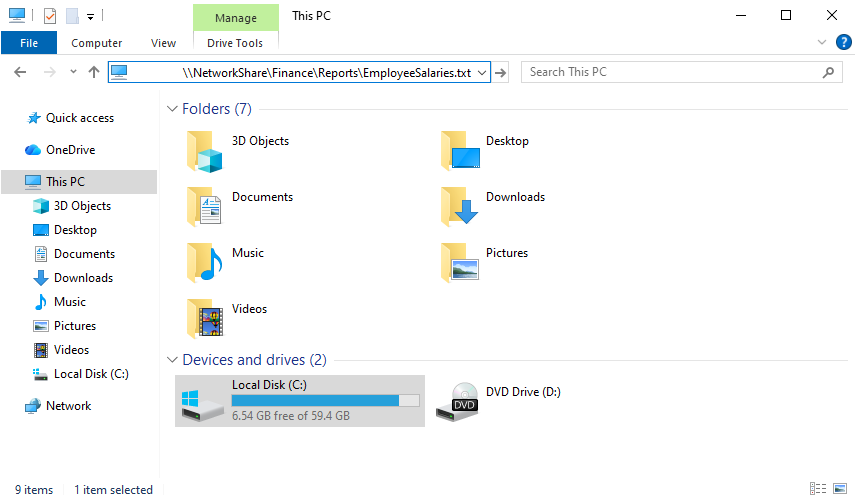This screenshot has height=502, width=856.
Task: Select the DVD Drive (D:) icon
Action: (x=457, y=402)
